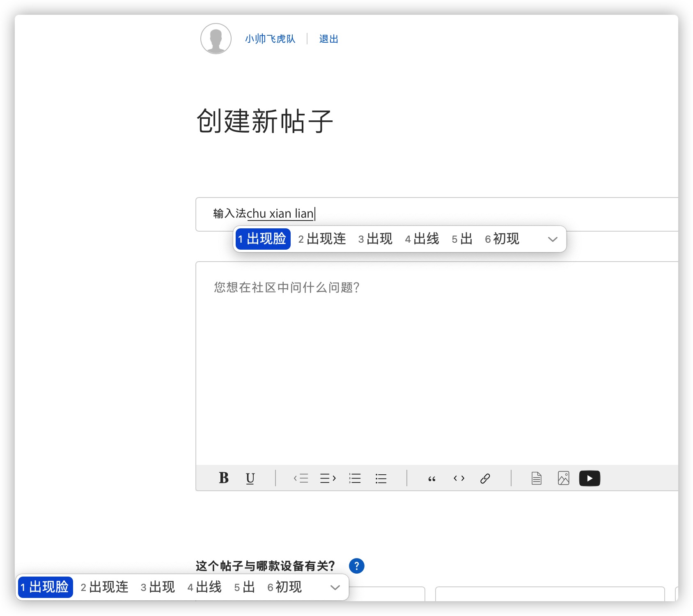Open 小帅飞虎队 profile link

coord(270,39)
